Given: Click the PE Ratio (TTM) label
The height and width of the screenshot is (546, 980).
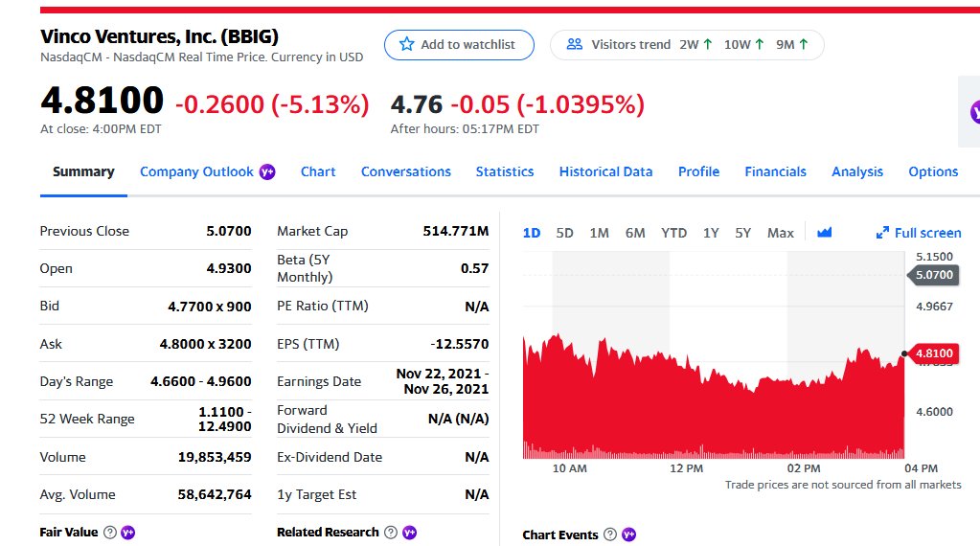Looking at the screenshot, I should coord(323,307).
